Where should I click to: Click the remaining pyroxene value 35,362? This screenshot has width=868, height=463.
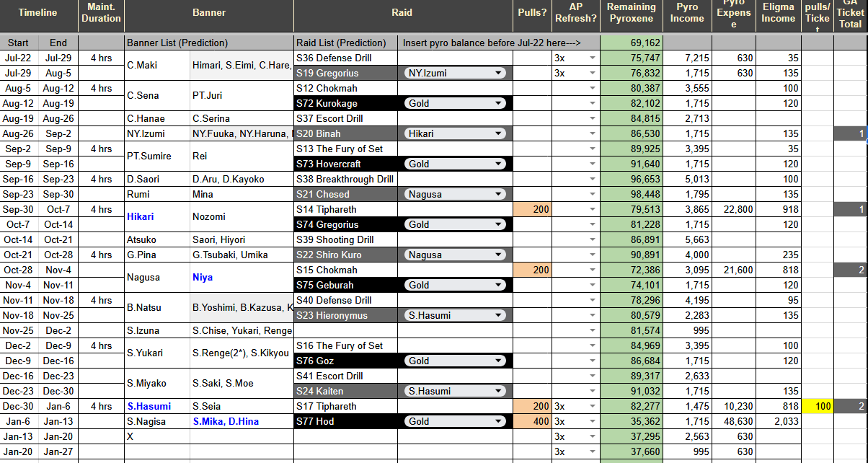click(x=631, y=421)
